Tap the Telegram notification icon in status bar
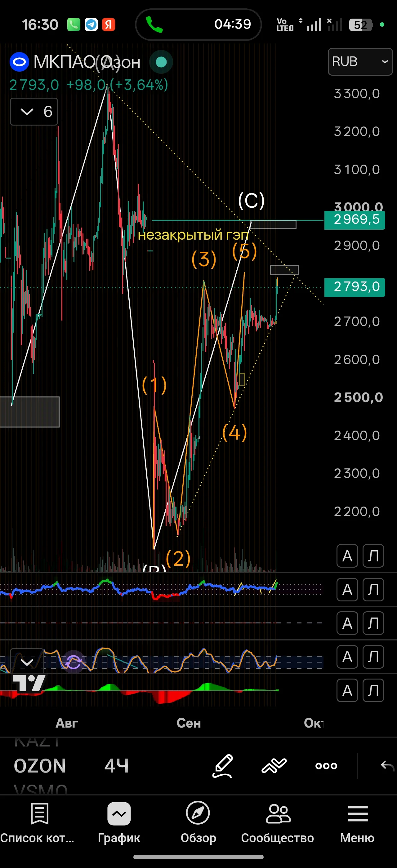397x868 pixels. pyautogui.click(x=91, y=24)
